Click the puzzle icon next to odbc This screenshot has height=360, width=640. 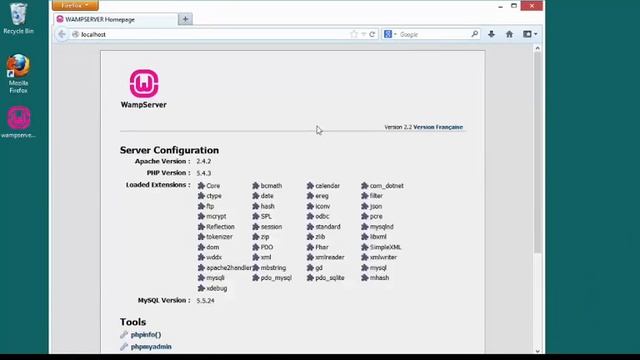point(310,216)
